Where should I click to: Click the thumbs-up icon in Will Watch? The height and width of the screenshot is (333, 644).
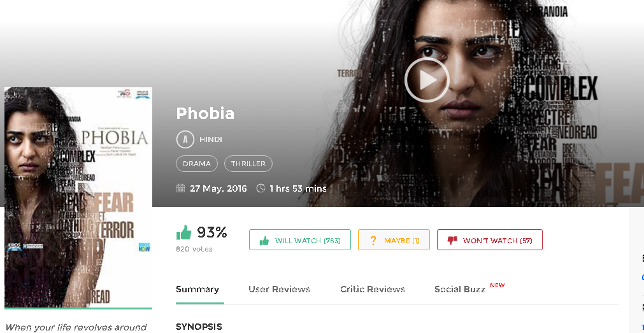click(x=264, y=241)
